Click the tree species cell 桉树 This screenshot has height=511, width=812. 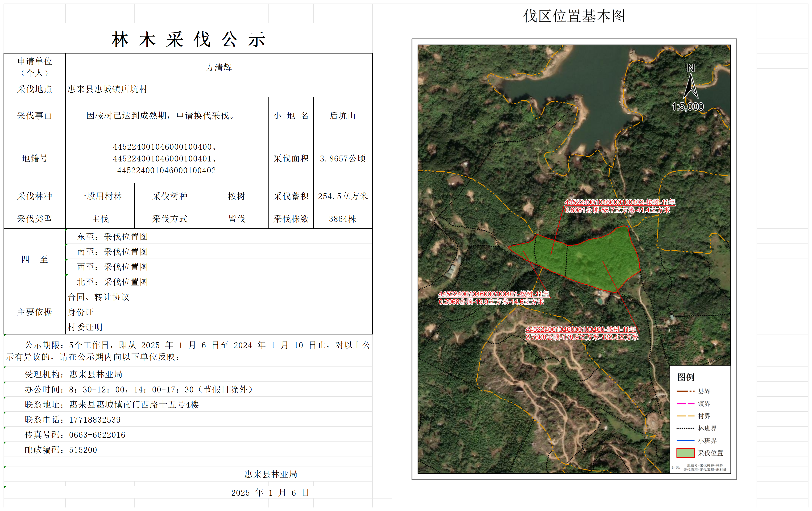(x=237, y=196)
